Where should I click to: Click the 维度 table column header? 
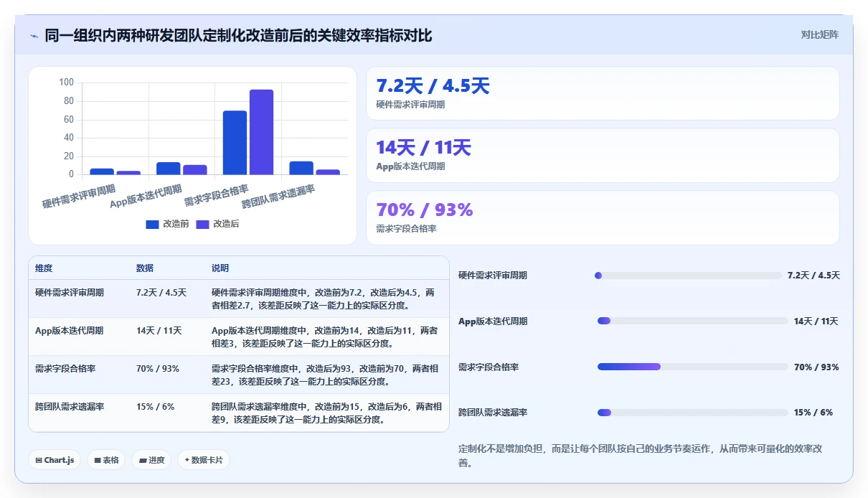(44, 268)
